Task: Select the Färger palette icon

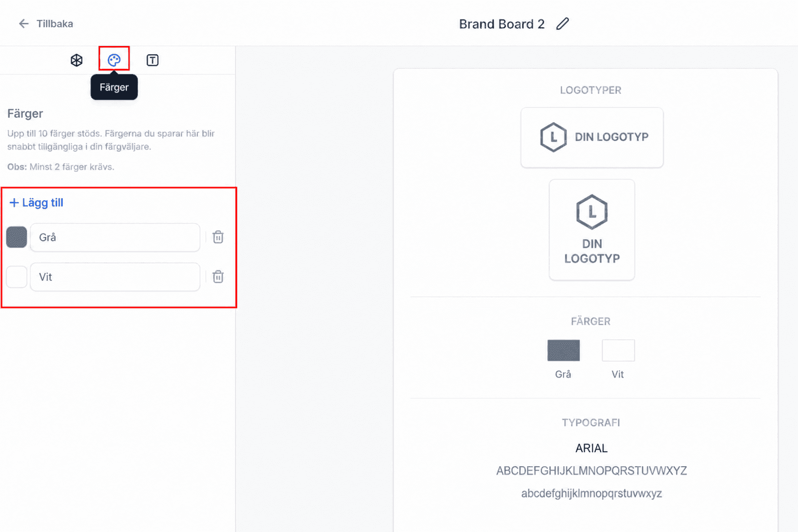Action: coord(114,60)
